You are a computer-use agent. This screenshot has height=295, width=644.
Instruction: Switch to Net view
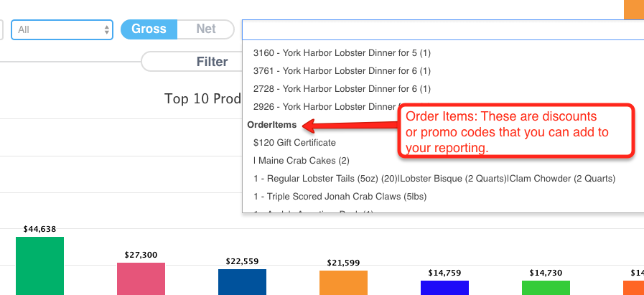coord(206,29)
